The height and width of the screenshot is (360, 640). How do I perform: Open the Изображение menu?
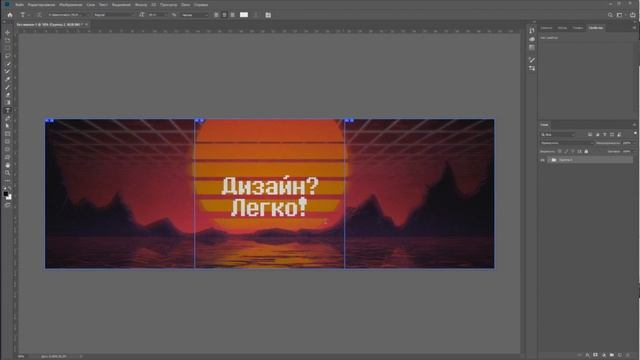71,4
